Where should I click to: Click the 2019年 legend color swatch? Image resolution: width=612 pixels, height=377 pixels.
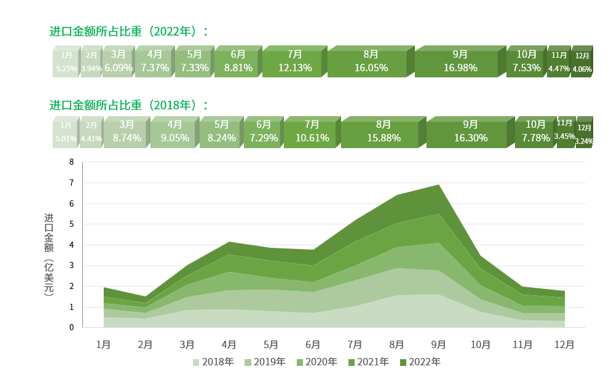coord(248,363)
